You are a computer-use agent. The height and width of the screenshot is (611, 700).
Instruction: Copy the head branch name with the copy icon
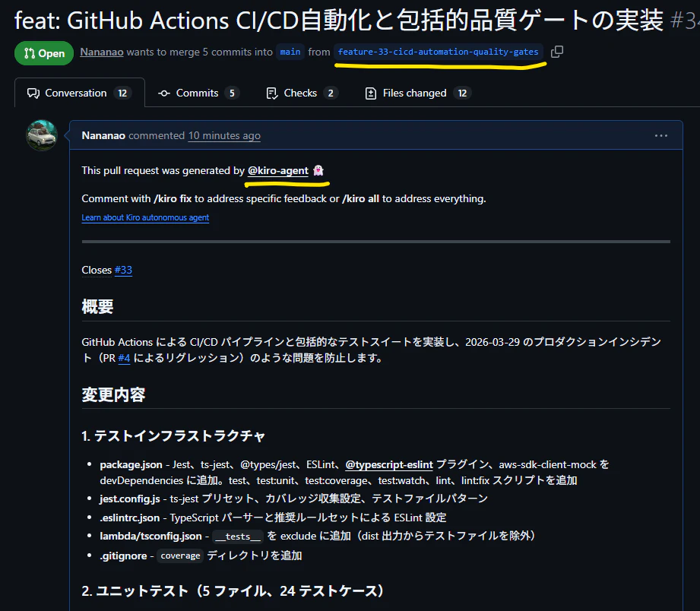click(x=556, y=52)
